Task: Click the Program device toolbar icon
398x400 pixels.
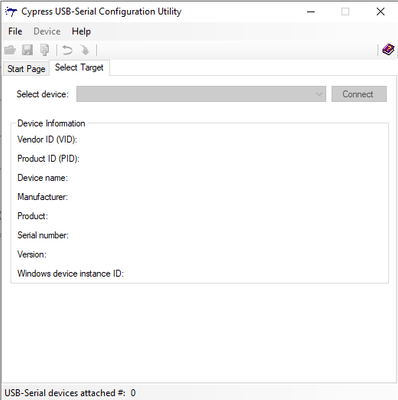Action: 45,50
